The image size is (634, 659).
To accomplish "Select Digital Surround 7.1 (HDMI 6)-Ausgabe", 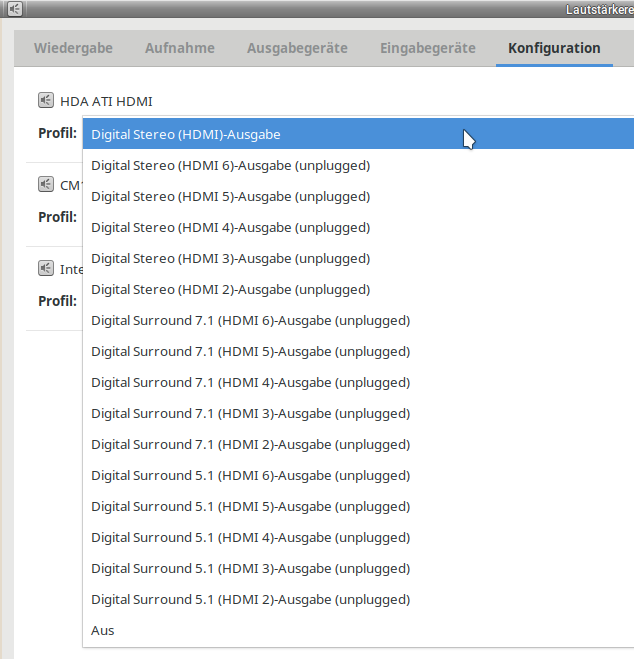I will pyautogui.click(x=250, y=320).
